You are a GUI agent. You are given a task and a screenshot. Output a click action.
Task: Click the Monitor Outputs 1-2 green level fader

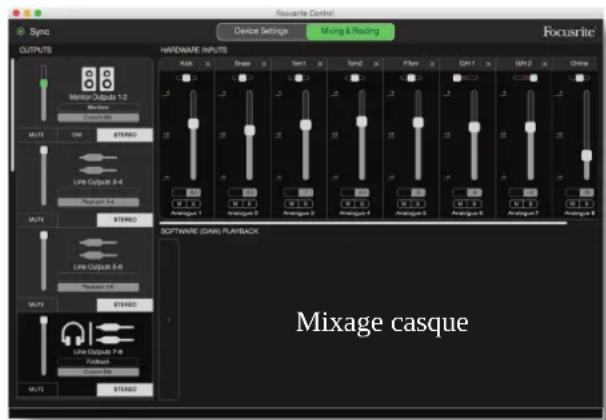pos(44,83)
